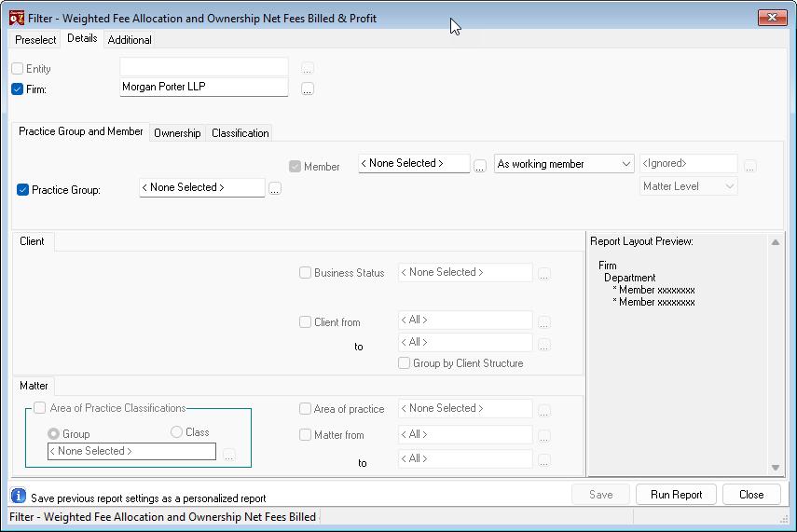
Task: Toggle the Practice Group checkbox
Action: 22,190
